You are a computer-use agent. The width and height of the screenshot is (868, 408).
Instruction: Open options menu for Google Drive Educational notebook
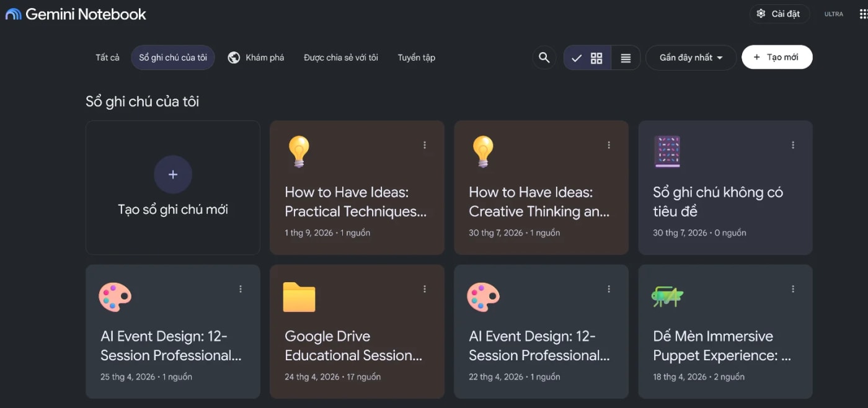pyautogui.click(x=425, y=289)
